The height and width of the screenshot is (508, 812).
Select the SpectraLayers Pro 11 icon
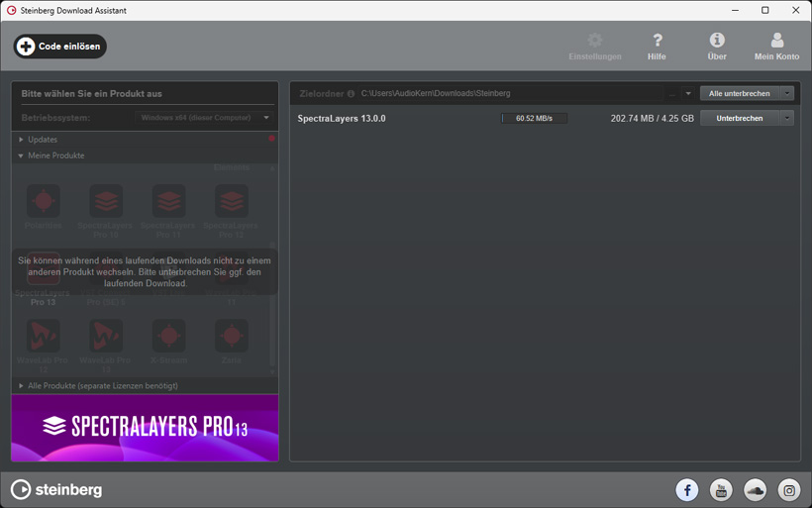click(168, 201)
